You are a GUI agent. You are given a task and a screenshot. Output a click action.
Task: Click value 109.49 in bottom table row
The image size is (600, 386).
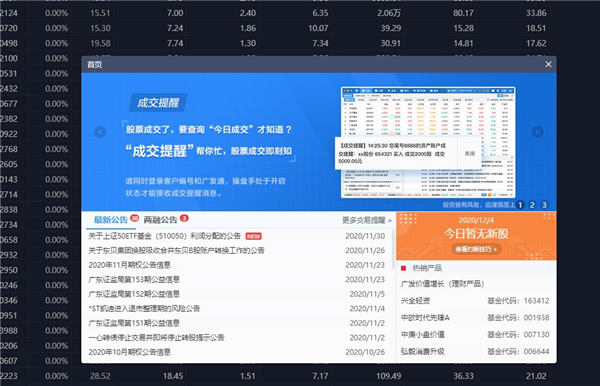tap(389, 376)
